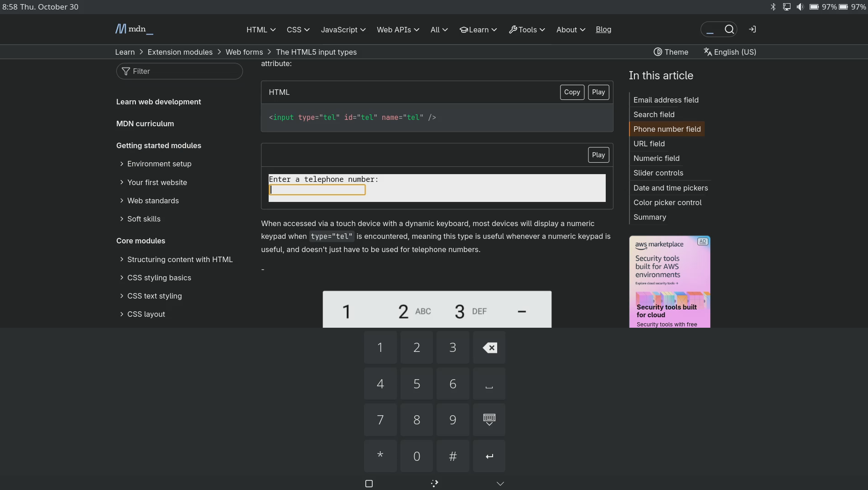Click the login arrow icon
This screenshot has height=490, width=868.
pyautogui.click(x=752, y=29)
